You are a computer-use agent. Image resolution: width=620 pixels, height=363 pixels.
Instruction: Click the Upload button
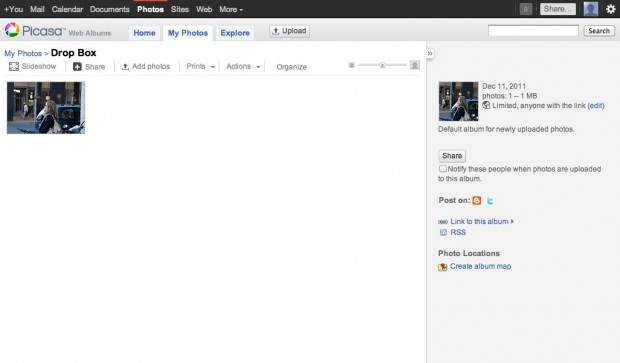point(289,31)
